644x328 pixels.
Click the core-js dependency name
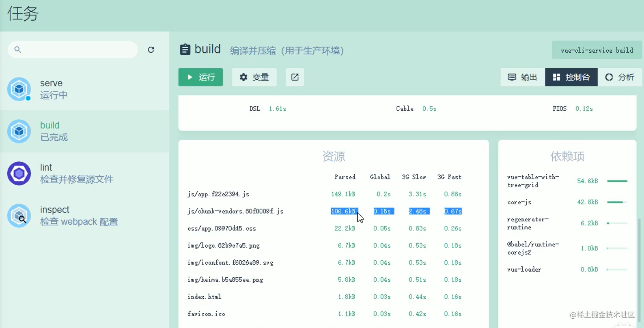tap(519, 202)
